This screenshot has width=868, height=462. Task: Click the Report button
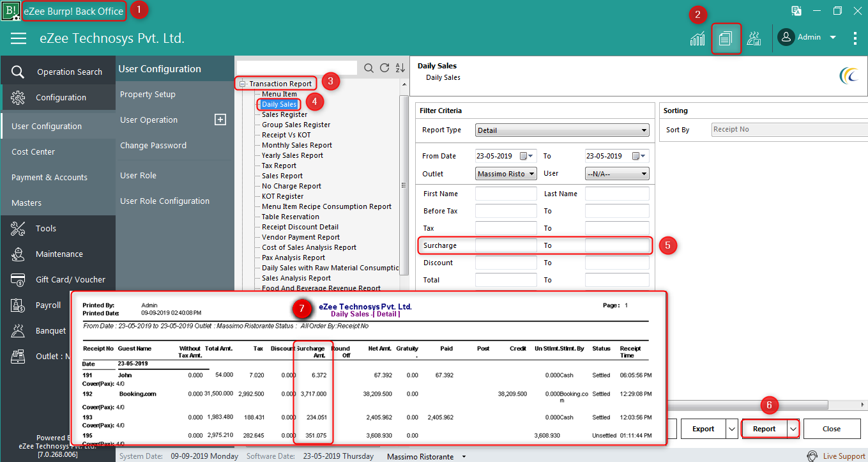[x=765, y=429]
